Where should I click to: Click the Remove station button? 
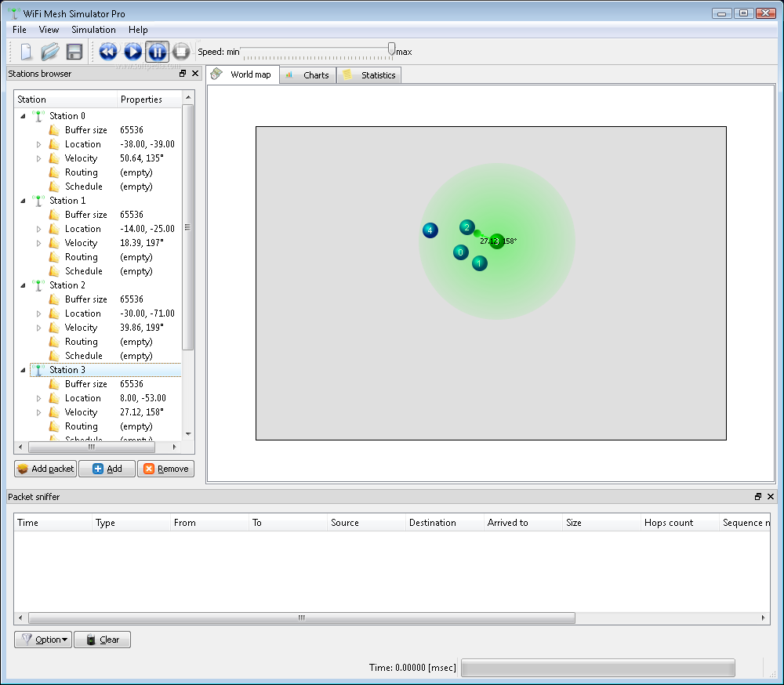[x=165, y=469]
